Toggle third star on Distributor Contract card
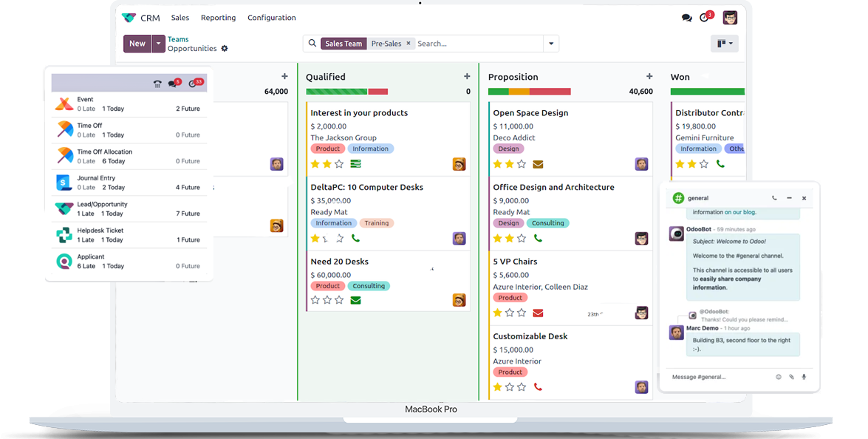 click(x=703, y=164)
